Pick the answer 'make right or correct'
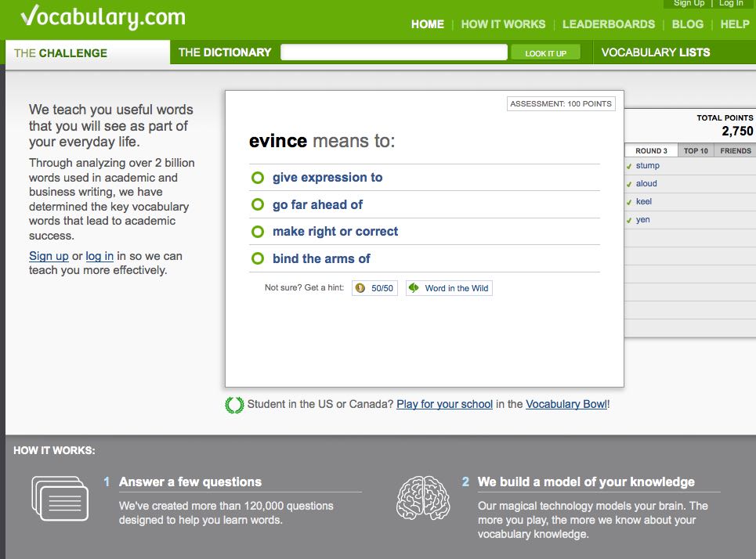 [x=335, y=232]
